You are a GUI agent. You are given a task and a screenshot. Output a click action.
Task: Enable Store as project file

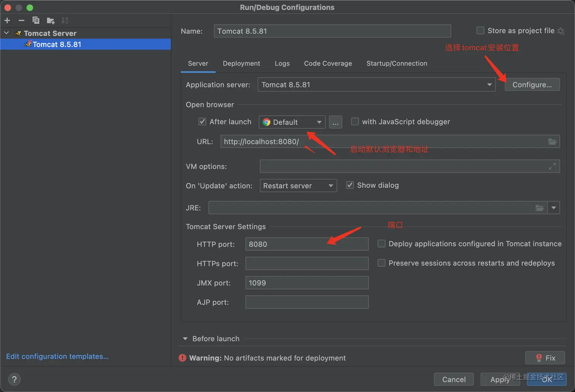tap(480, 30)
